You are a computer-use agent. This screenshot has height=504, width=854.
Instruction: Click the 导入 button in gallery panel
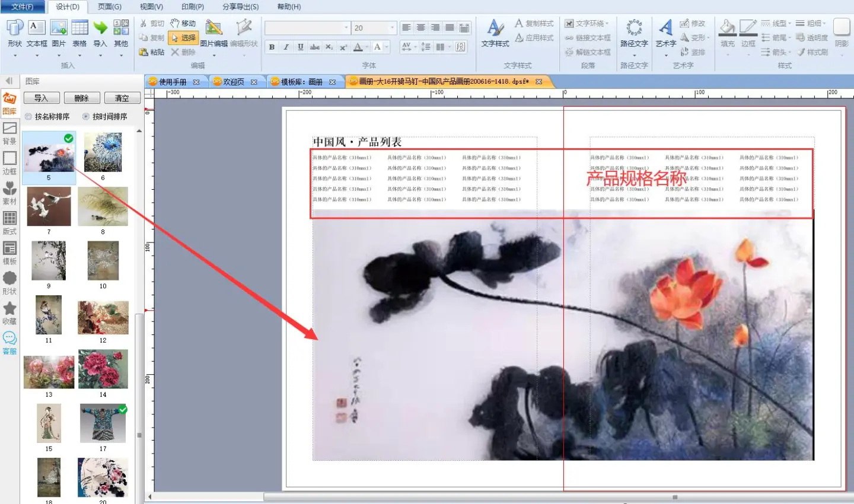coord(41,98)
